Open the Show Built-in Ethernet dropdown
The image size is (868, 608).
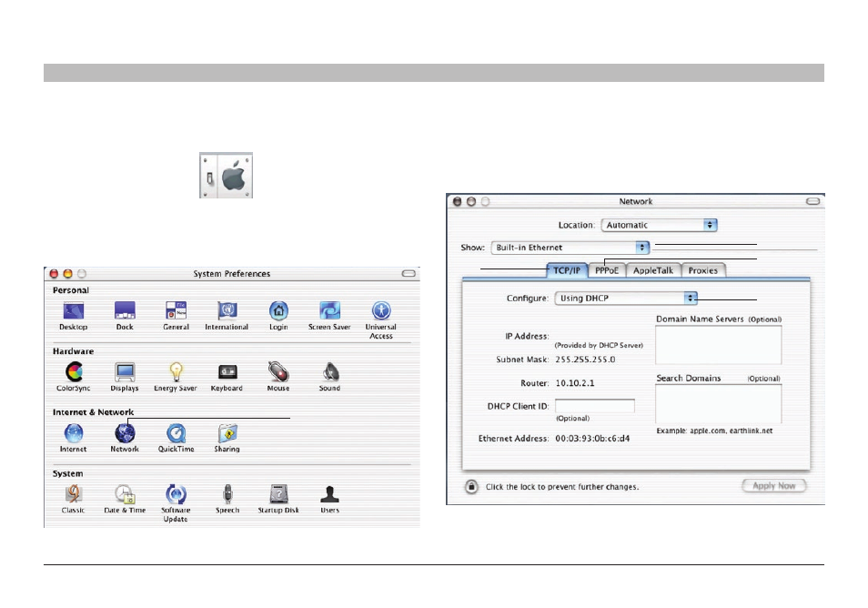(x=570, y=248)
